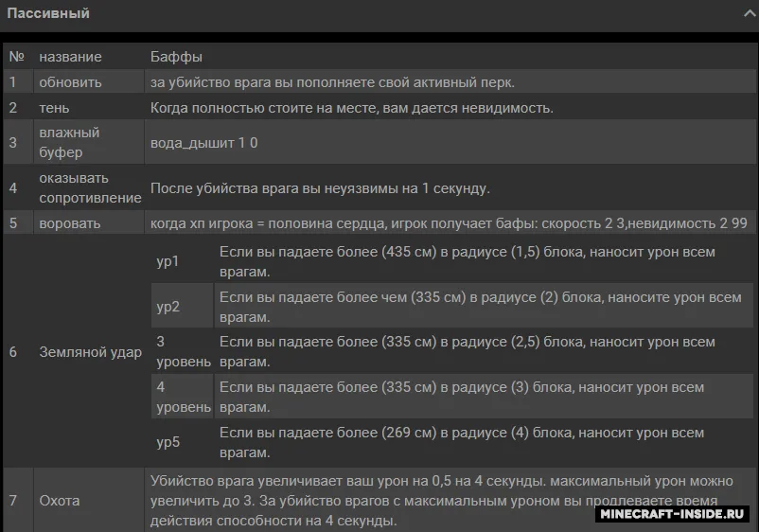Click the perk name тень
This screenshot has height=532, width=759.
pos(54,108)
